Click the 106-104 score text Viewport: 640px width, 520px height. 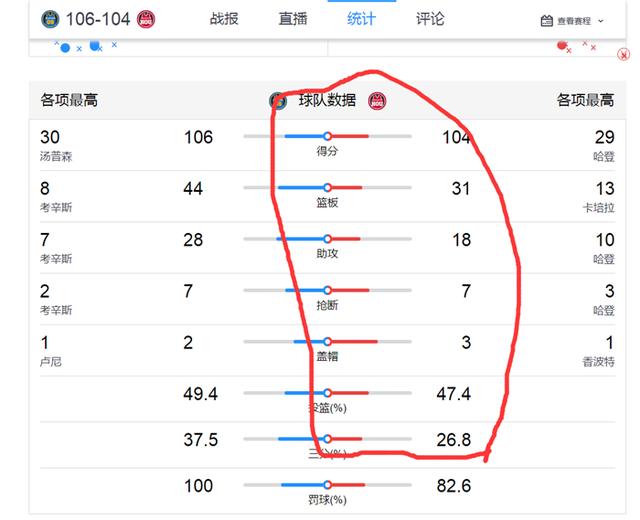tap(98, 19)
